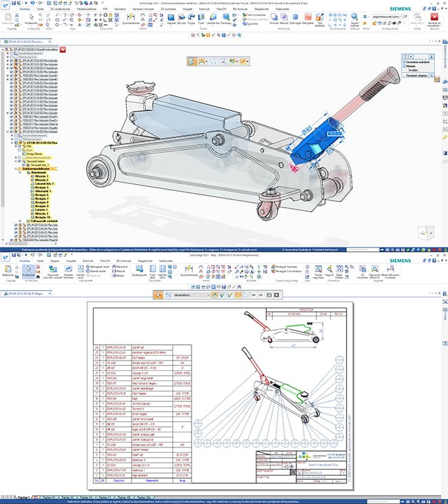448x504 pixels.
Task: Click Méretváltozások követése icon in draft ribbon
Action: point(390,271)
